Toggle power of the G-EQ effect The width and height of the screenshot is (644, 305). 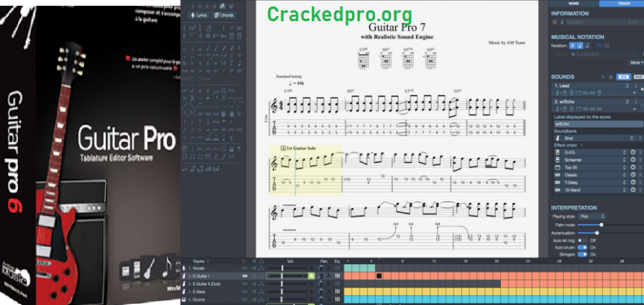[633, 152]
